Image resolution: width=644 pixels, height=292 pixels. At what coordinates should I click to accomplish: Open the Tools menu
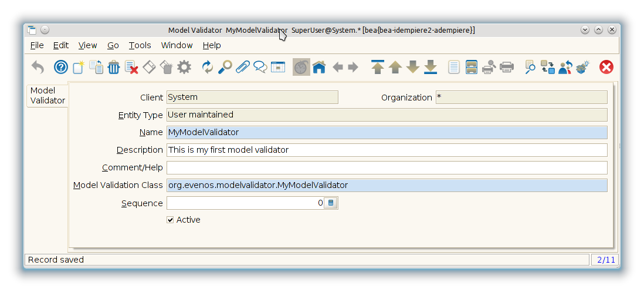(140, 45)
